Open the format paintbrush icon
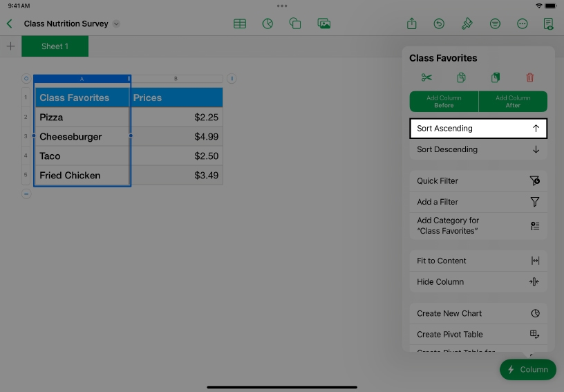 467,24
